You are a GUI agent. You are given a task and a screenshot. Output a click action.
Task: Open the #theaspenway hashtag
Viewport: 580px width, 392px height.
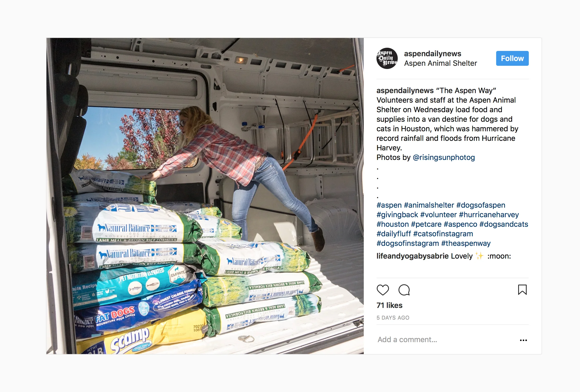(466, 243)
